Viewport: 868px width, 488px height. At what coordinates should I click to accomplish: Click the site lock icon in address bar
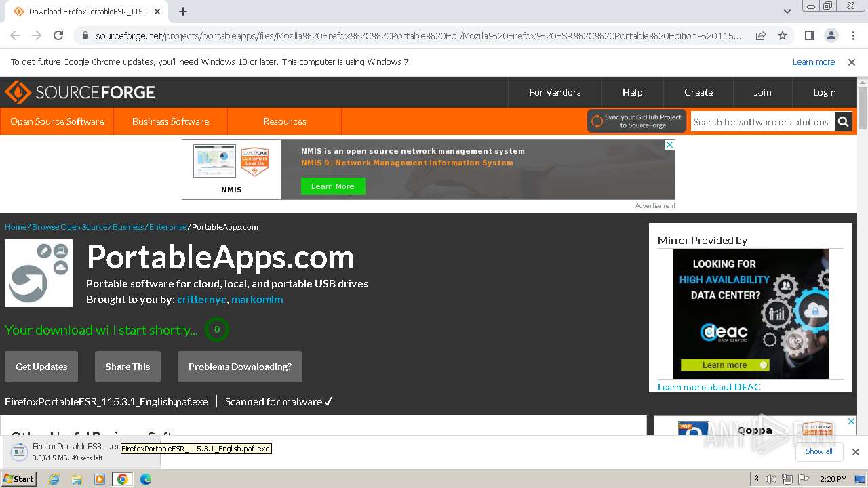coord(85,36)
